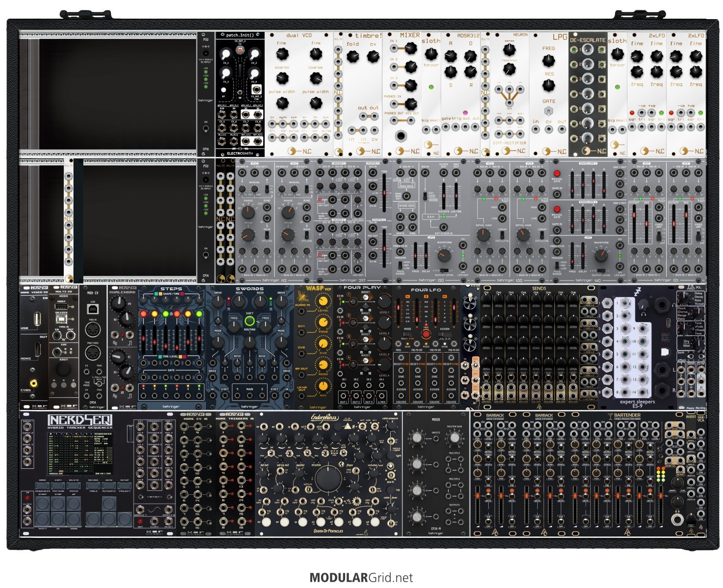Screen dimensions: 723x588
Task: Hit the large STOP button on NerdSEQ
Action: point(58,505)
